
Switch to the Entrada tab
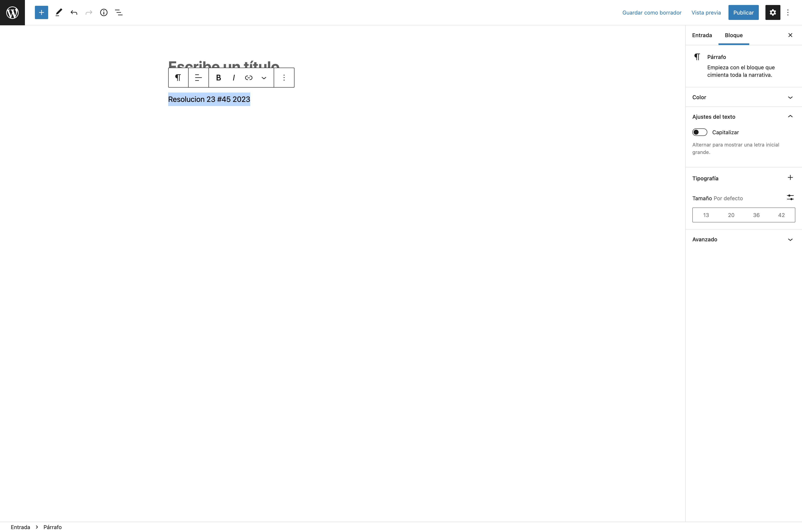tap(702, 35)
